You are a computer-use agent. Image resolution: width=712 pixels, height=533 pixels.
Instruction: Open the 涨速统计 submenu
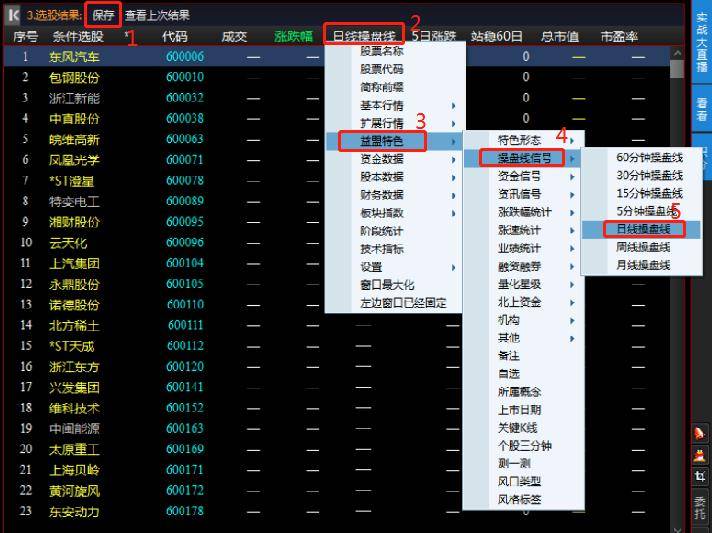coord(524,230)
